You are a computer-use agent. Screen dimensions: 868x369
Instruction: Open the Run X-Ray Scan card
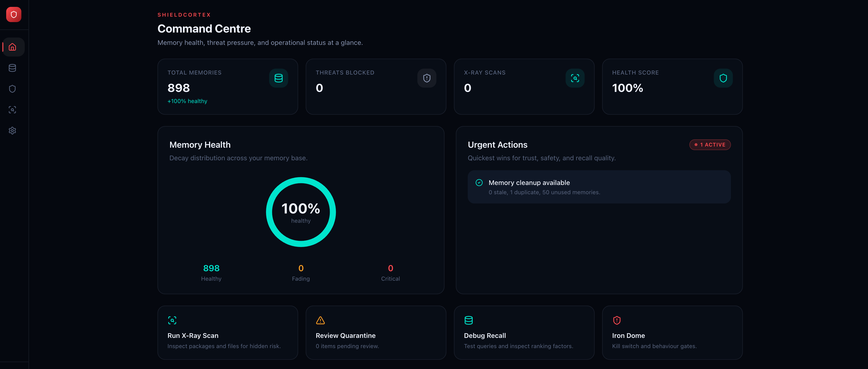228,333
